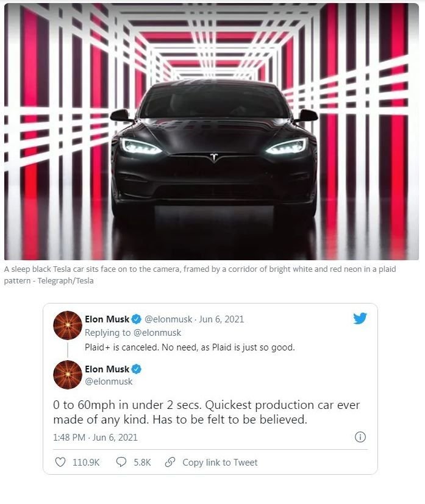The height and width of the screenshot is (504, 425).
Task: Click the Elon Musk name on the main tweet
Action: 107,369
